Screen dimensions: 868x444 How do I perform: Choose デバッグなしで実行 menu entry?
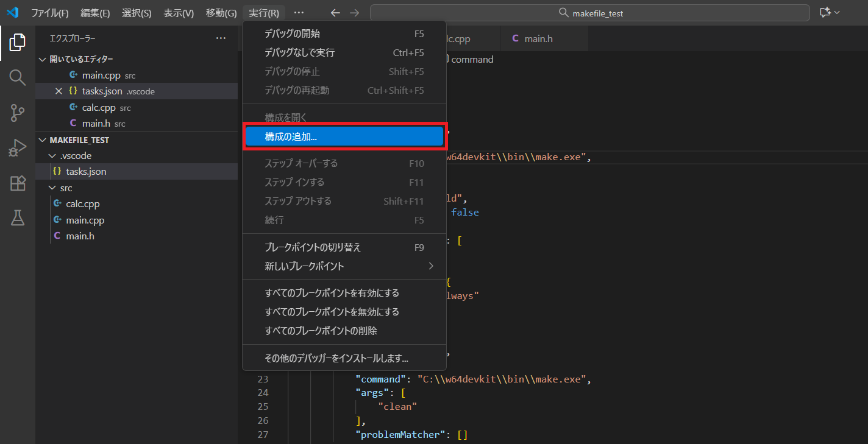tap(344, 52)
